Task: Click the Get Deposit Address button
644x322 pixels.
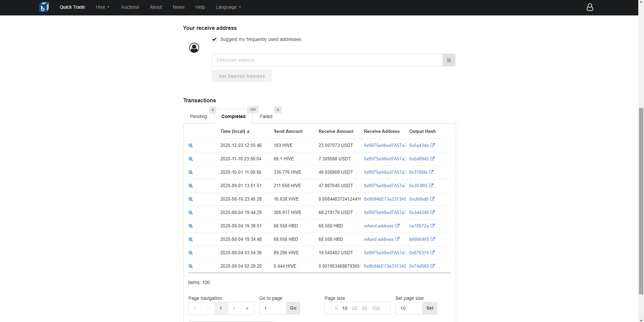Action: tap(242, 76)
